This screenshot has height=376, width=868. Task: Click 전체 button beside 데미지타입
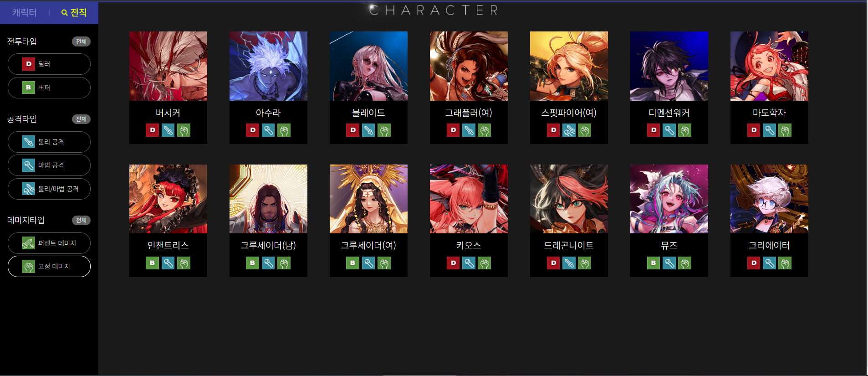click(x=81, y=220)
